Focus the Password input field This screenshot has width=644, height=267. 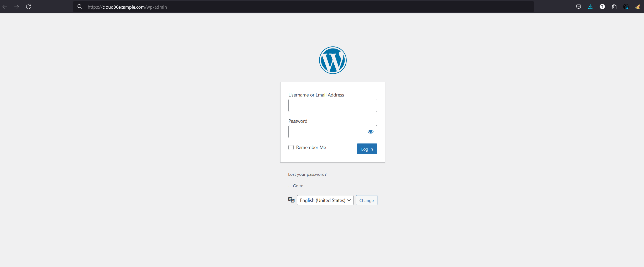point(333,132)
